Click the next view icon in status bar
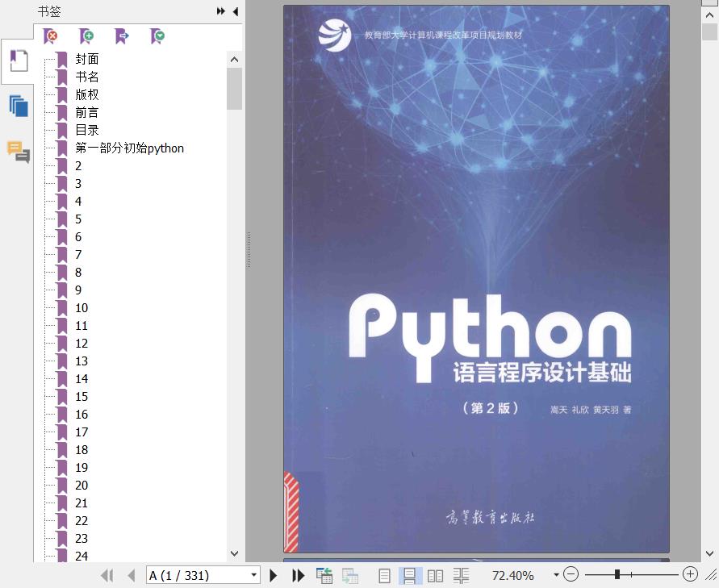 click(x=350, y=575)
